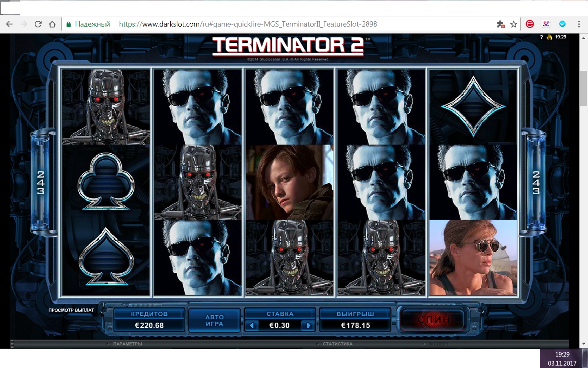
Task: Click the СТАВКА label
Action: [x=280, y=314]
